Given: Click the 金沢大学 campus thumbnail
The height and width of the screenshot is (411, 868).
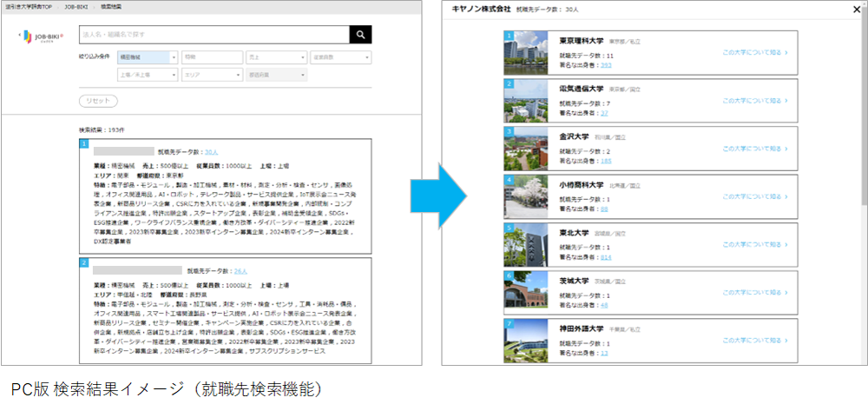Looking at the screenshot, I should (526, 149).
